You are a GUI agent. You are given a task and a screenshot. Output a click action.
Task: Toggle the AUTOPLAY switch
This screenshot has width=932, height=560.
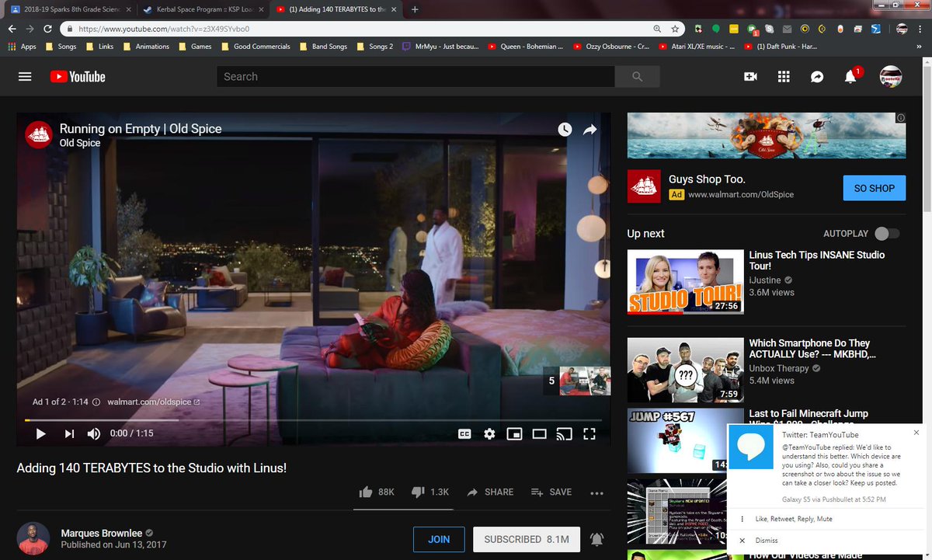886,234
